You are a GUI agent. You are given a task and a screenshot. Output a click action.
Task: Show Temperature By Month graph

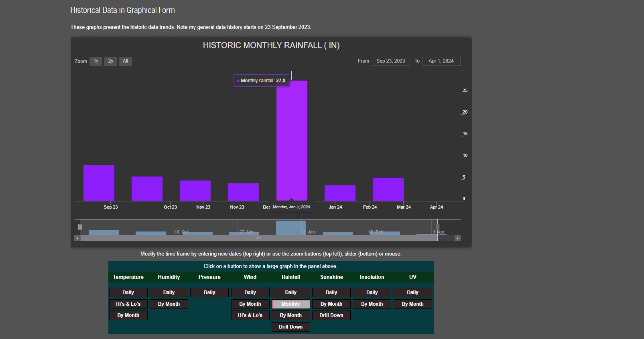128,315
